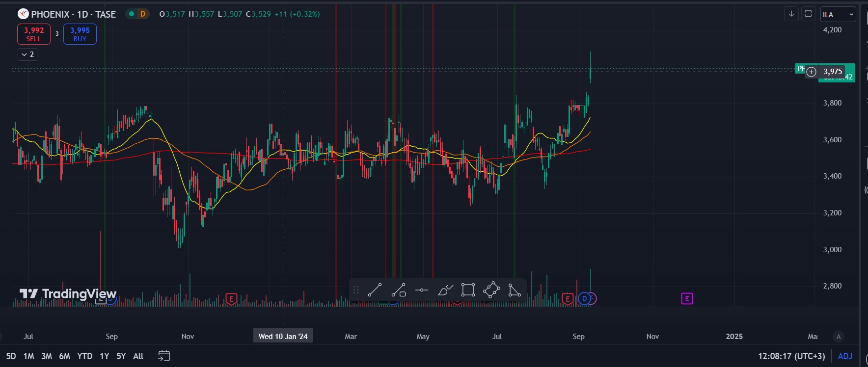Click the open price value O3,517
The width and height of the screenshot is (868, 367).
tap(172, 14)
